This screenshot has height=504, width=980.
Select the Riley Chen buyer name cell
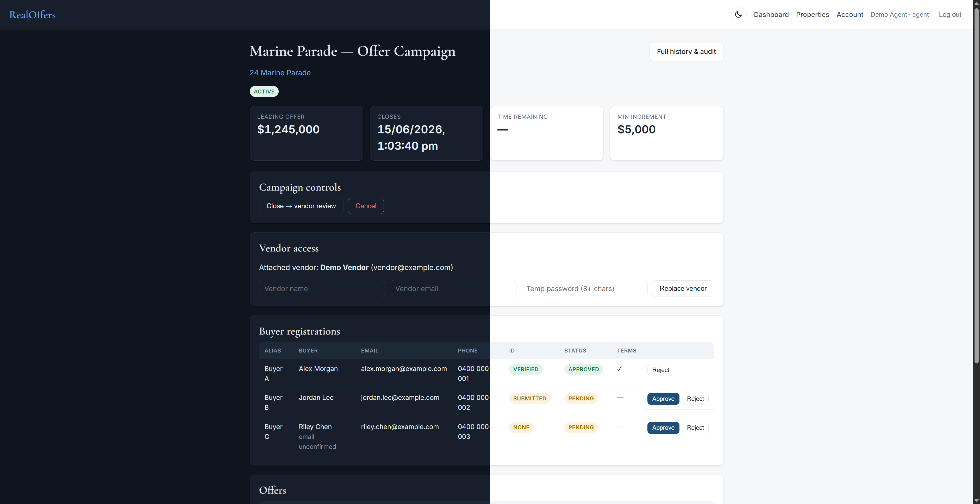pyautogui.click(x=315, y=427)
